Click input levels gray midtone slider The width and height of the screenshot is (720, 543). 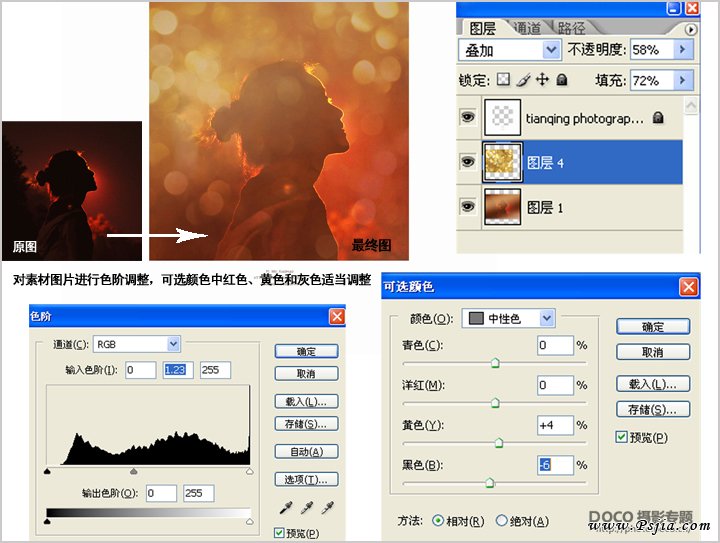tap(134, 471)
